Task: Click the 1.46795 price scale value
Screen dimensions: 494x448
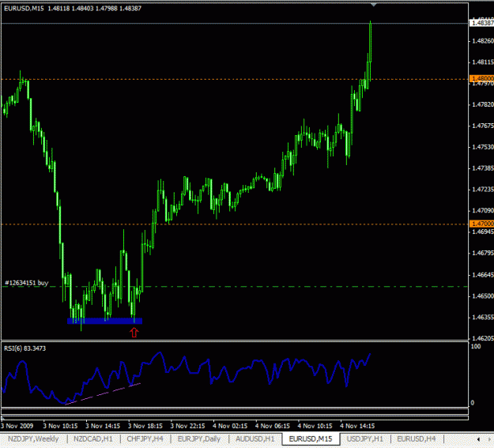Action: [x=482, y=253]
